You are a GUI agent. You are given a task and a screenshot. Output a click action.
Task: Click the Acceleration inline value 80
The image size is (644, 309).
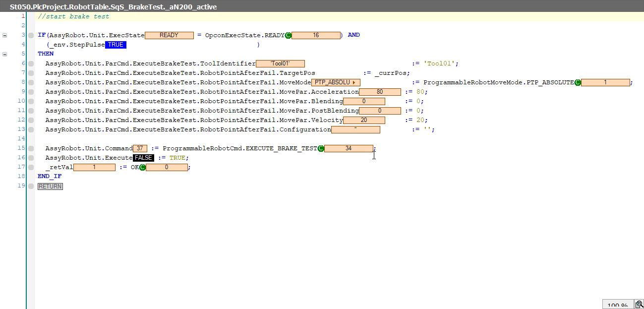tap(380, 92)
